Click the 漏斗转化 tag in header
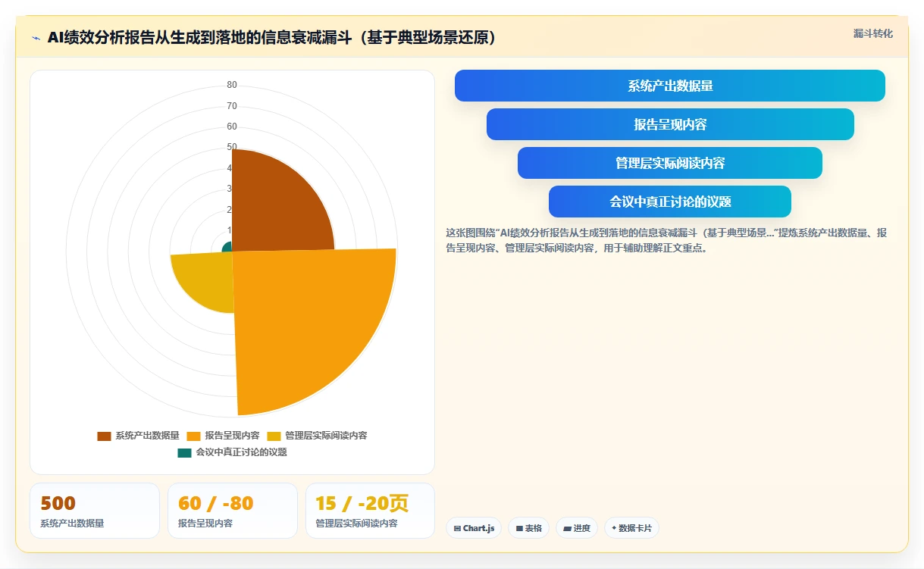924x569 pixels. click(873, 34)
